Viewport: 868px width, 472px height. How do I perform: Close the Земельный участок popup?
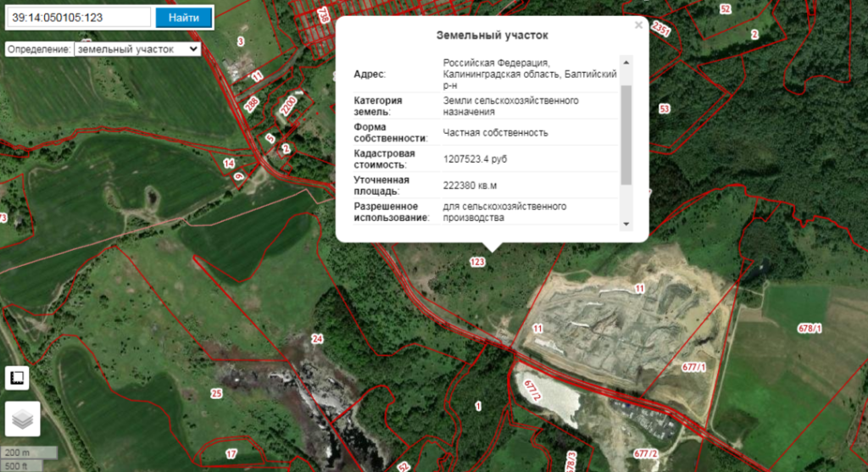click(638, 25)
